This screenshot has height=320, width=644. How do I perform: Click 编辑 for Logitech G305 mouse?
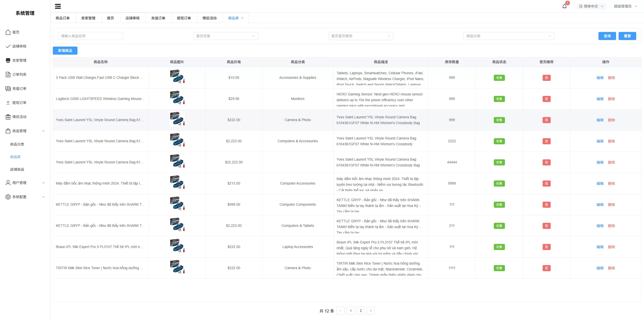click(x=600, y=99)
